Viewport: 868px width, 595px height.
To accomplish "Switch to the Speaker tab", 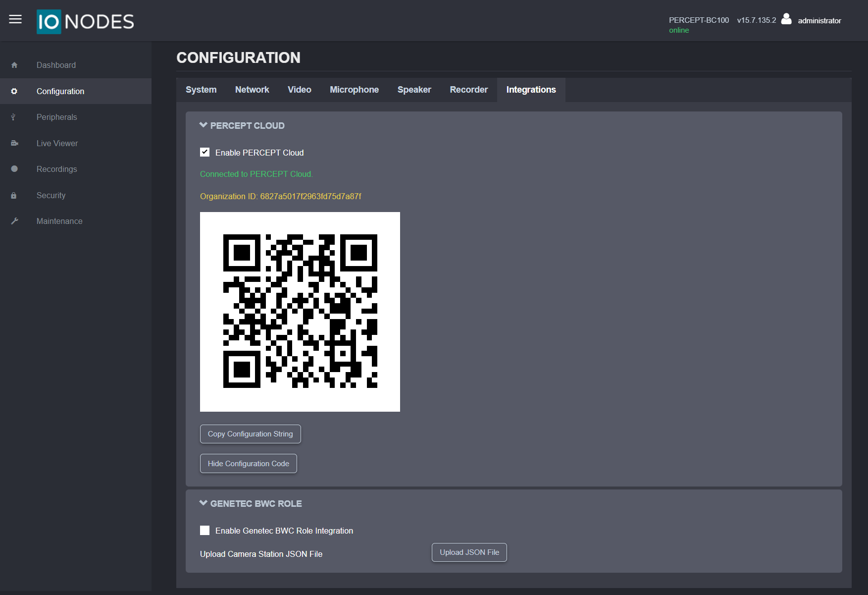I will (x=414, y=90).
